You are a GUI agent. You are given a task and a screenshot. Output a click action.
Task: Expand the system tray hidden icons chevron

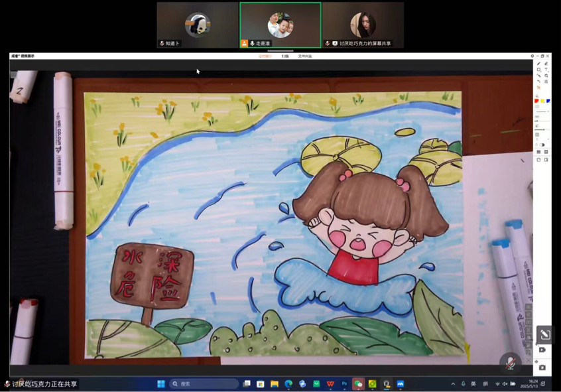(x=454, y=383)
